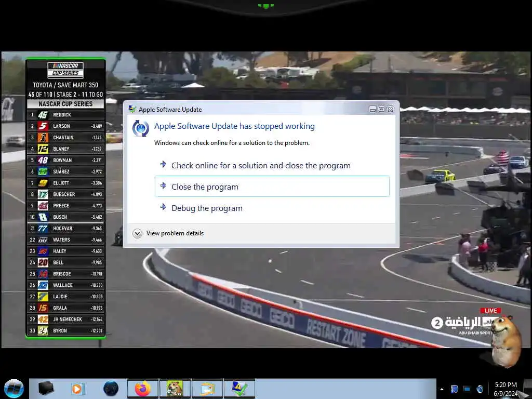532x399 pixels.
Task: Click the Apple Software Update title bar icon
Action: point(132,109)
